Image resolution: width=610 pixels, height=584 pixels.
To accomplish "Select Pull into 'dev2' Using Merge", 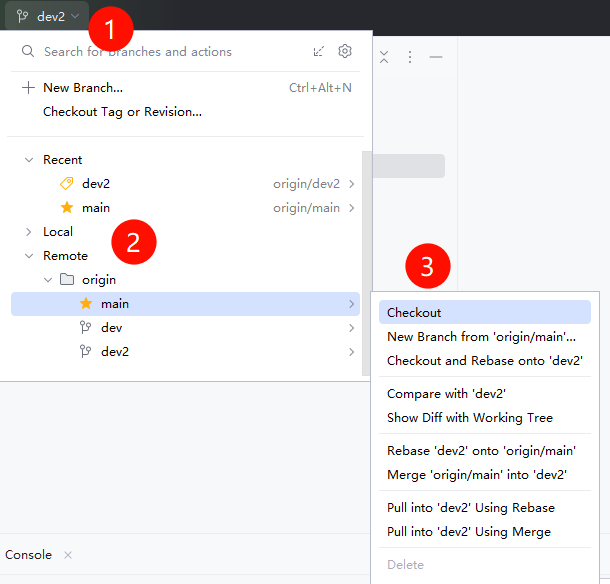I will click(x=485, y=531).
